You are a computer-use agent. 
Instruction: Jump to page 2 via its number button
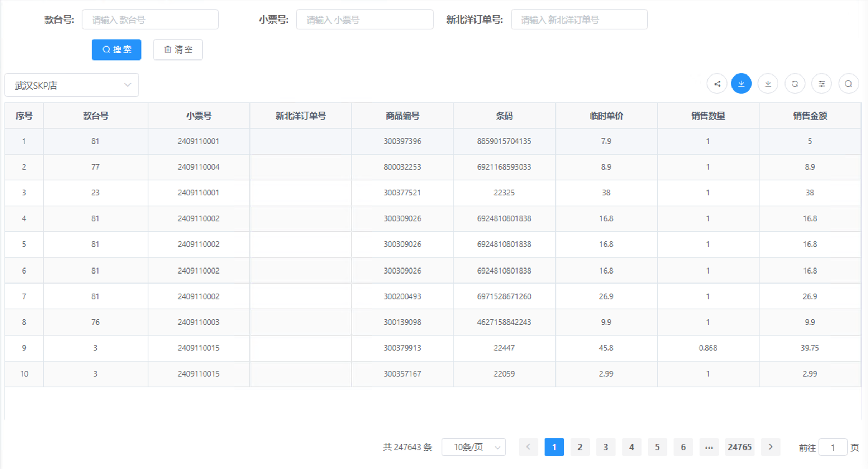click(x=580, y=447)
